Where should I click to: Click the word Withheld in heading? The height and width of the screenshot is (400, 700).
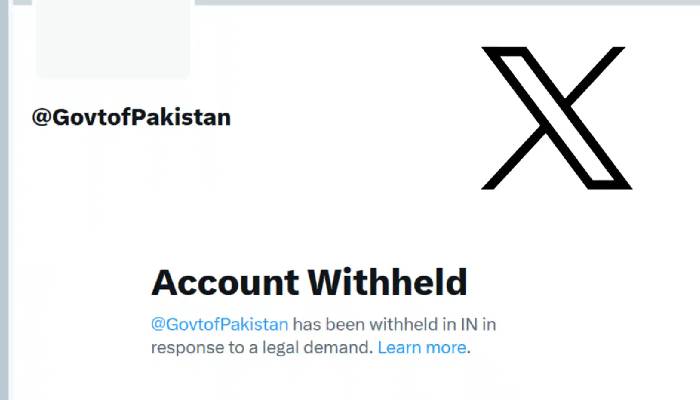[x=388, y=282]
